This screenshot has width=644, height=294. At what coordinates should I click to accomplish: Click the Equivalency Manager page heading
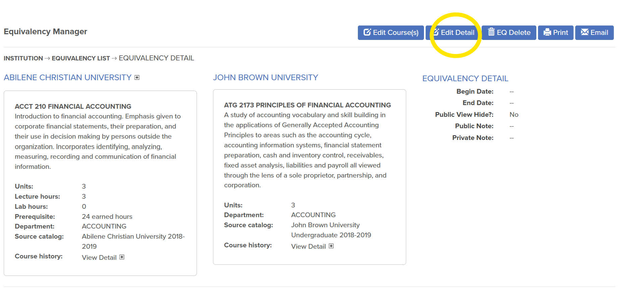point(45,32)
